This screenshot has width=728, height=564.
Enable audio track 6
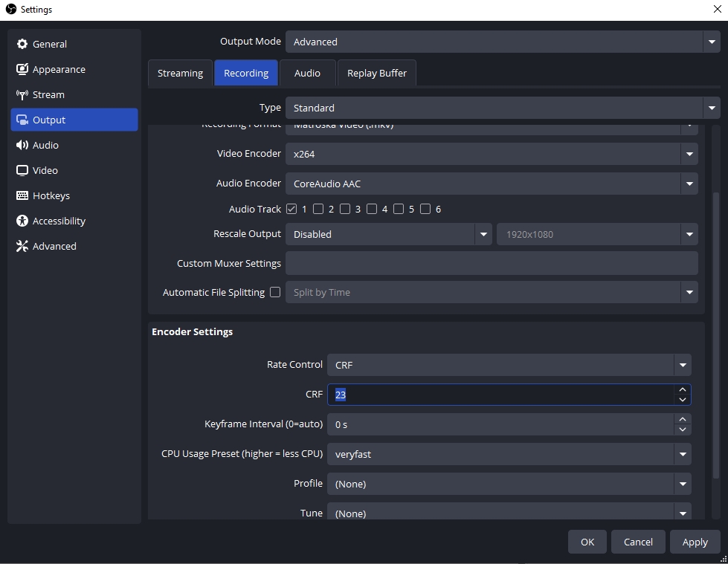pos(425,210)
